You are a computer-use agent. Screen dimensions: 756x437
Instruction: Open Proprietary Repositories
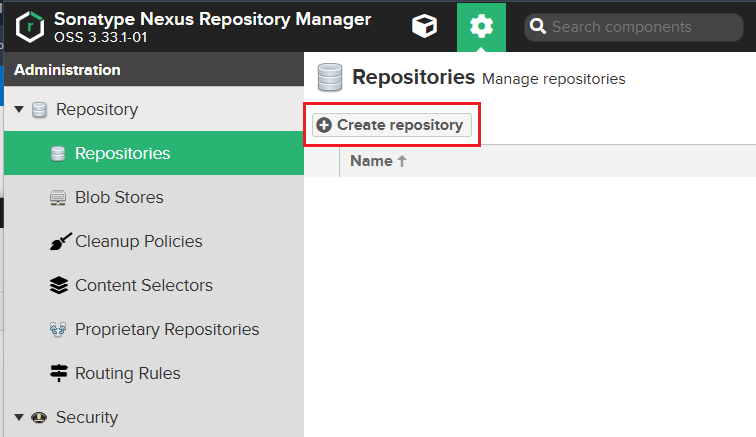(154, 329)
